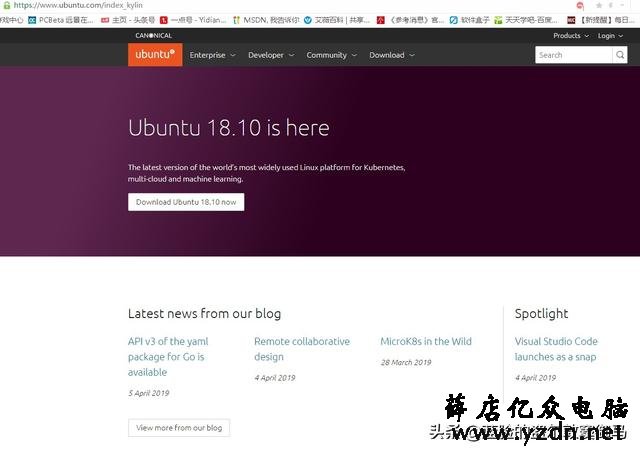
Task: Open the Login dropdown
Action: tap(610, 36)
